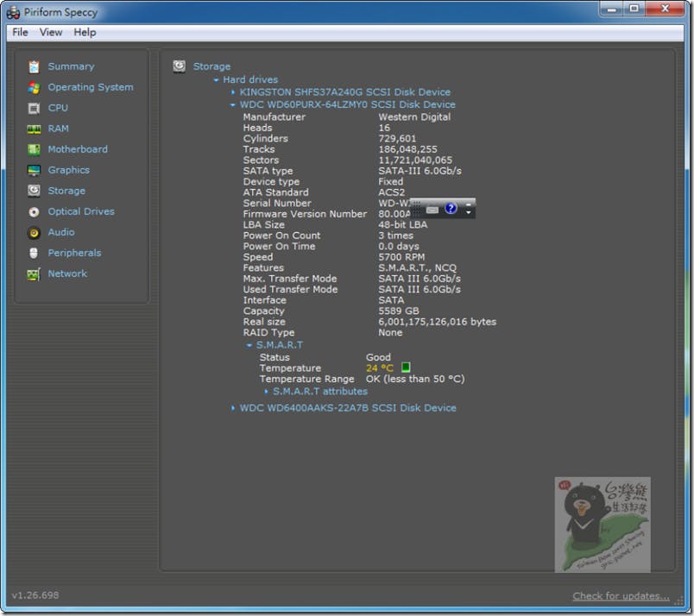Open the RAM memory stick icon
694x616 pixels.
click(x=34, y=129)
